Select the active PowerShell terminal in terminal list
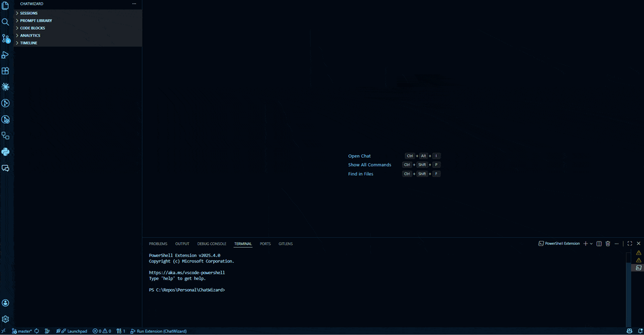This screenshot has width=644, height=335. pyautogui.click(x=639, y=267)
